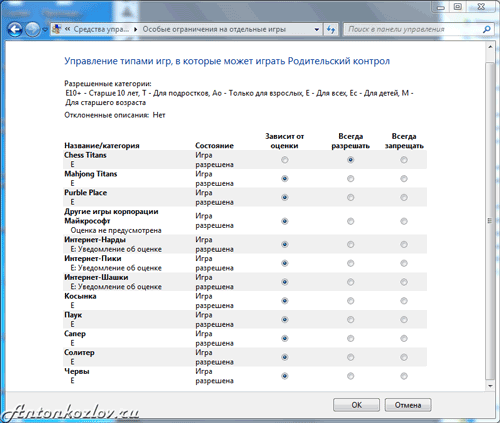Select "Всегда разрешать" for Интернет-Нарды
Image resolution: width=500 pixels, height=423 pixels.
click(x=350, y=244)
